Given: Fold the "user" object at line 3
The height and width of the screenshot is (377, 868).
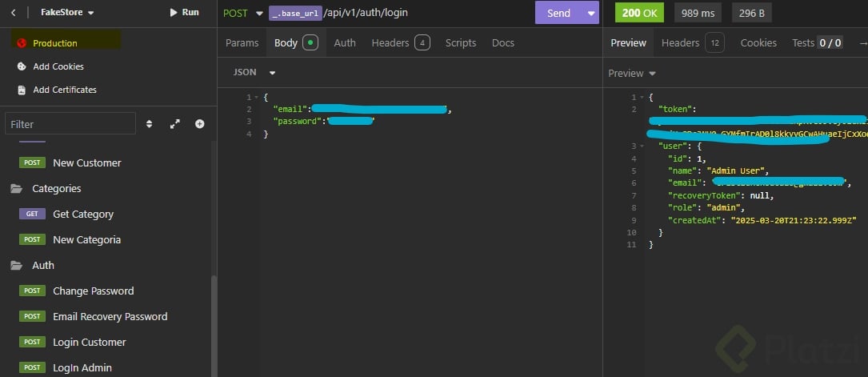Looking at the screenshot, I should (x=642, y=146).
